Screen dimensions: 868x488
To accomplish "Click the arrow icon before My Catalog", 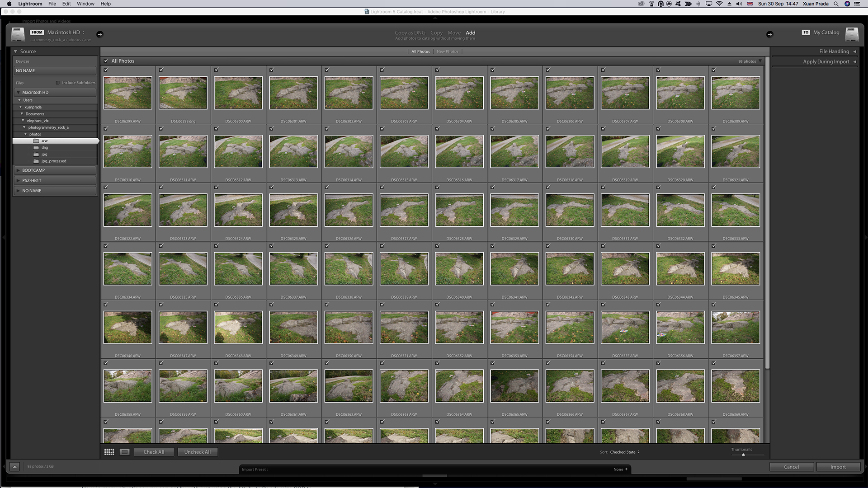I will pos(769,34).
